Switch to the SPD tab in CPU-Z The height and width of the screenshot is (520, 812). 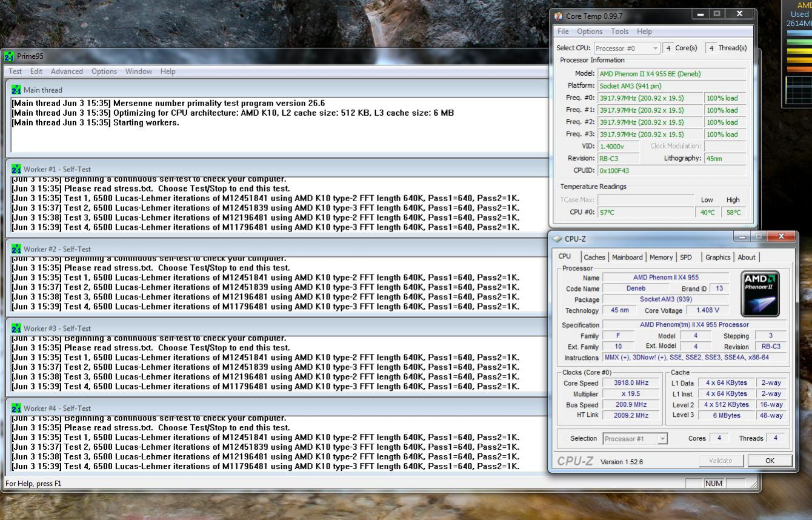pos(686,257)
